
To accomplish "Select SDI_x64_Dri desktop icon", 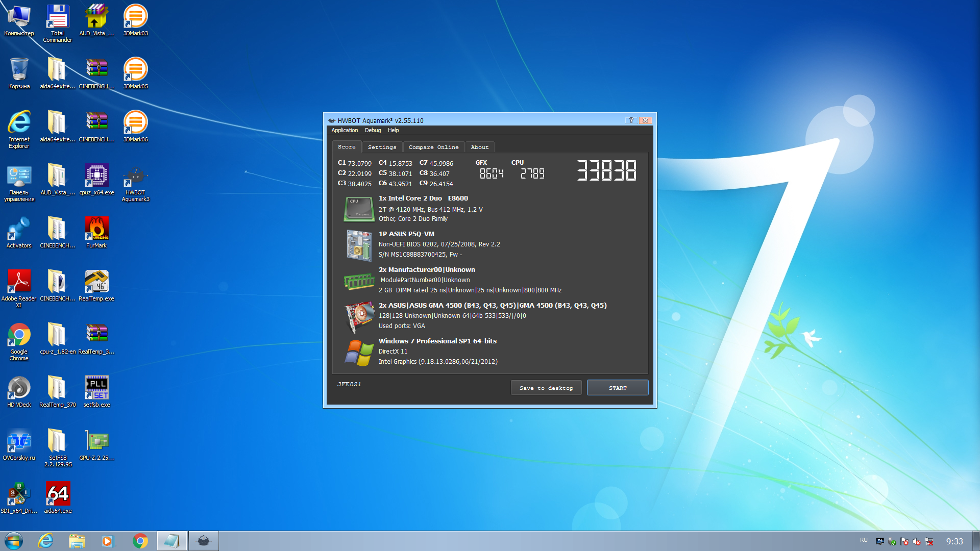I will [x=19, y=498].
